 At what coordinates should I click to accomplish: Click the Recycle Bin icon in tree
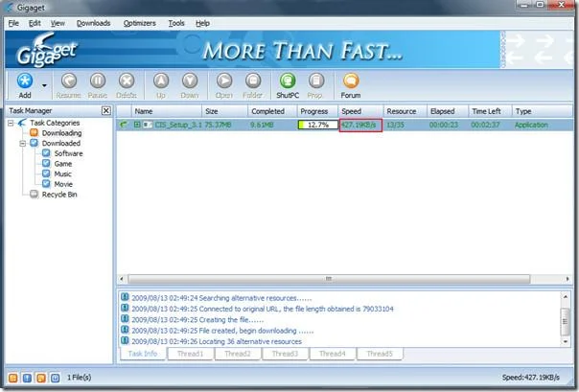click(34, 195)
